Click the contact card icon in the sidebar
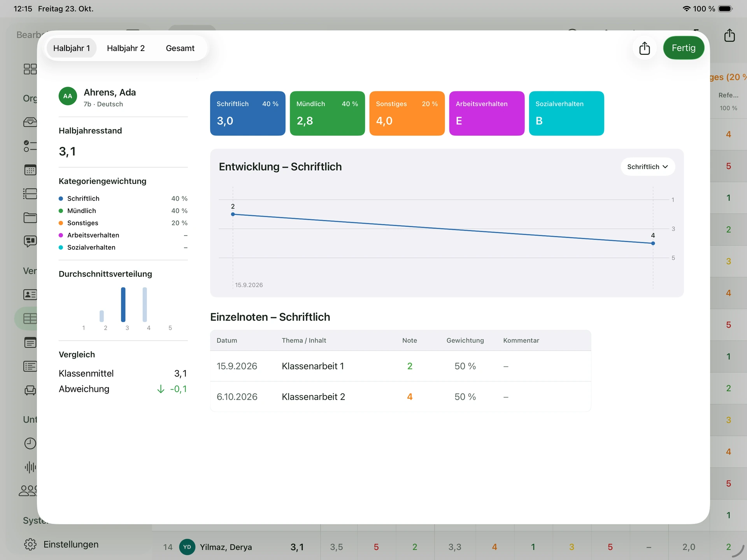Screen dimensions: 747x560 [30, 295]
